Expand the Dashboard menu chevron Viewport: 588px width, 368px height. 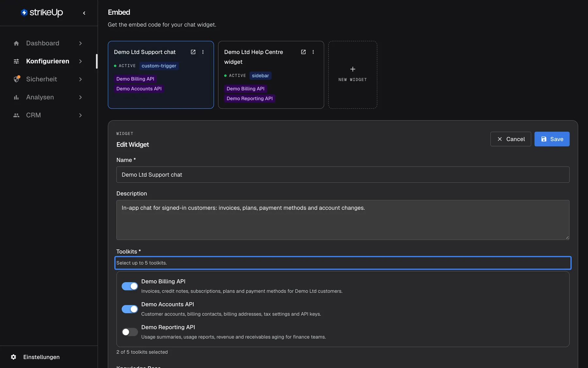pyautogui.click(x=80, y=43)
